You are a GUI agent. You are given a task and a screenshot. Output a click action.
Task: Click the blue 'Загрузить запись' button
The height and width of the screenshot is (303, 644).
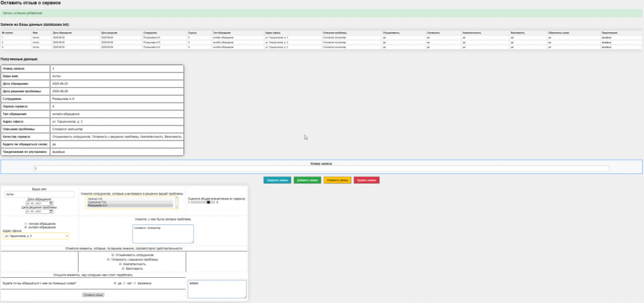(x=277, y=180)
